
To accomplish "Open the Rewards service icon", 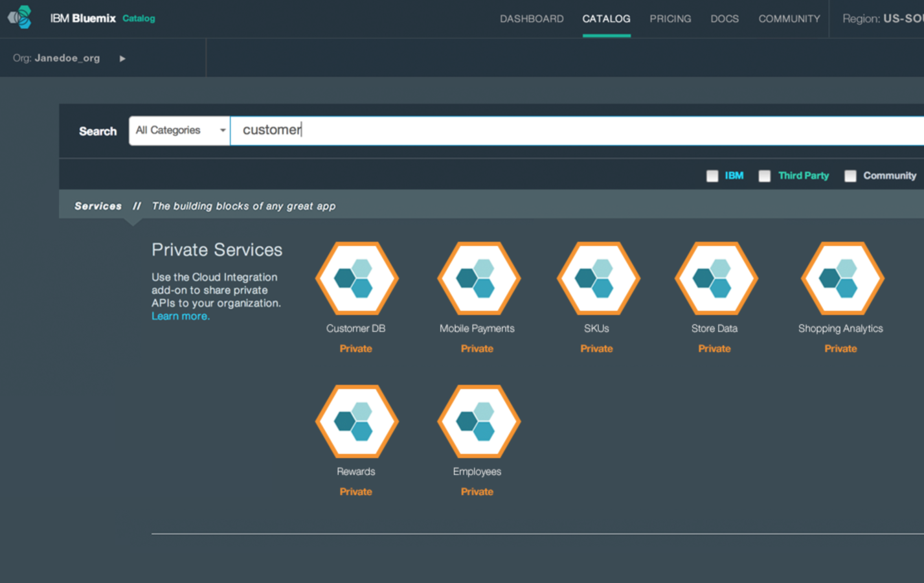I will pyautogui.click(x=357, y=422).
